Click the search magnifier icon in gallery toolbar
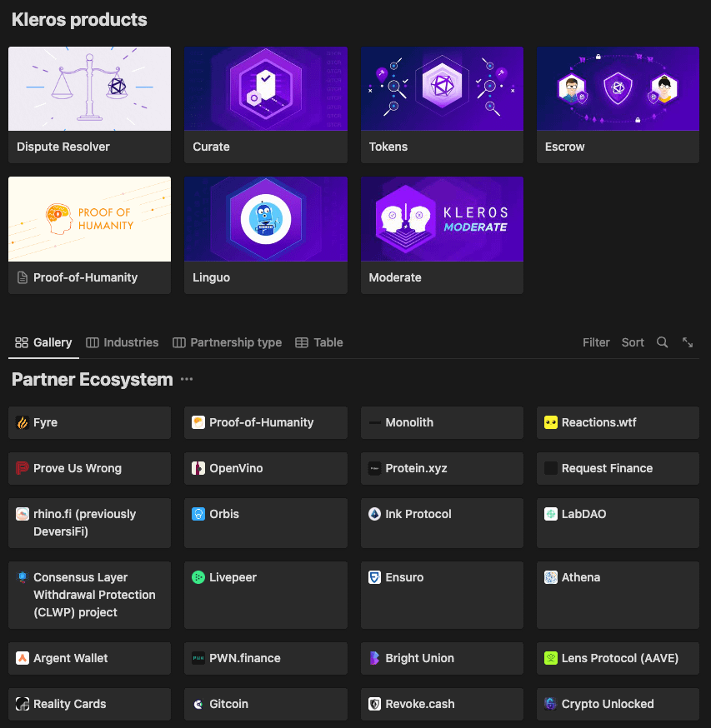 (662, 342)
